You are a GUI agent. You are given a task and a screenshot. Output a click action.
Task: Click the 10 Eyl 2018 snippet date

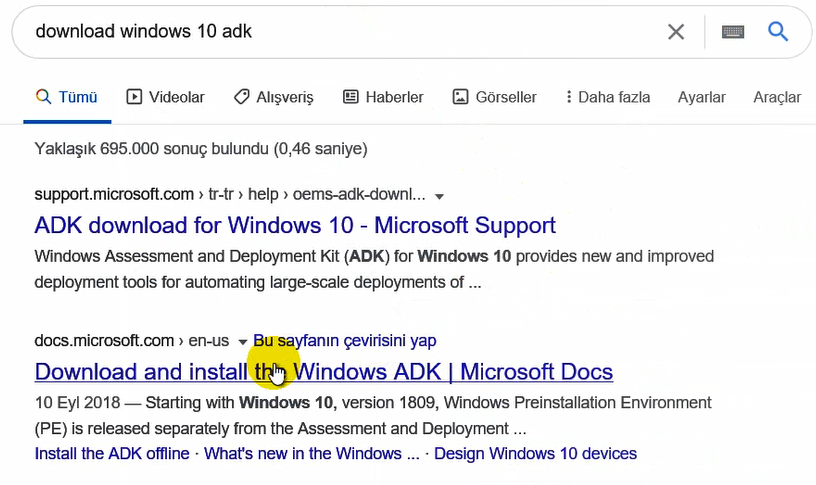[x=78, y=403]
